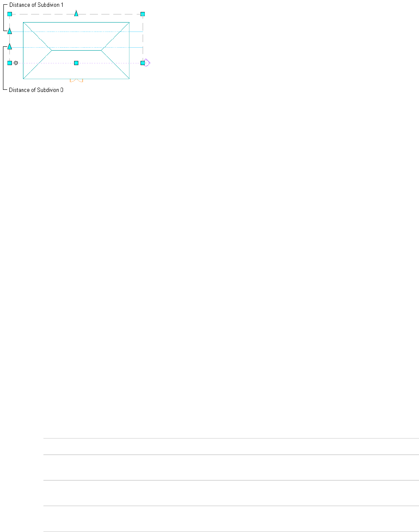Click the Subdivion 1 distance triangle grip
This screenshot has height=532, width=419.
9,31
